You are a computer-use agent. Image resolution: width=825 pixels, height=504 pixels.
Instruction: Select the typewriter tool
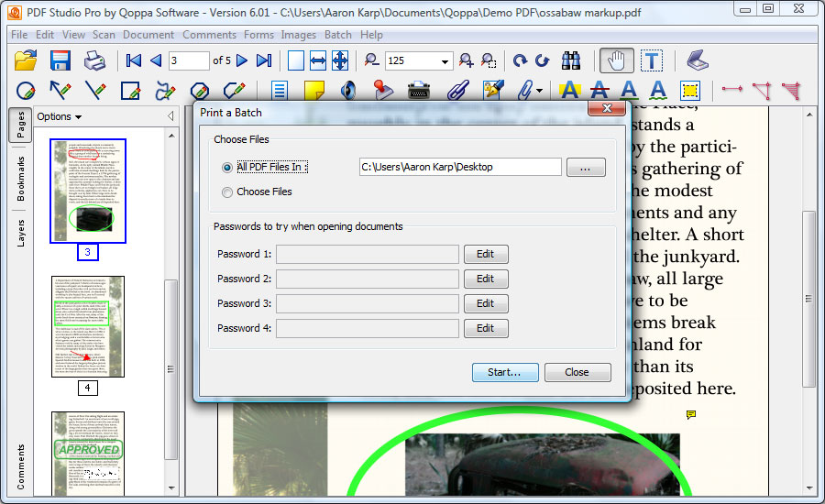[x=419, y=91]
